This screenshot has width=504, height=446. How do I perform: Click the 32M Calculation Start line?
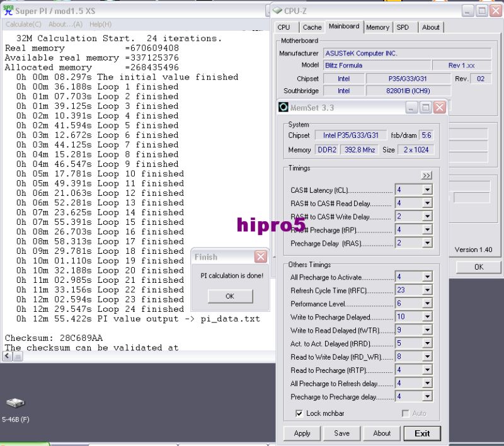coord(119,38)
